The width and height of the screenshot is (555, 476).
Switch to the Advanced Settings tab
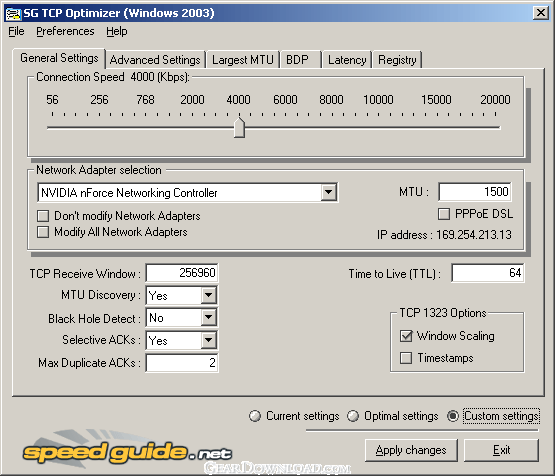click(x=155, y=60)
